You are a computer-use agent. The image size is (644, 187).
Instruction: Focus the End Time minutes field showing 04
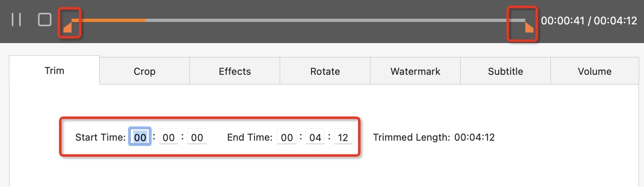click(x=315, y=137)
